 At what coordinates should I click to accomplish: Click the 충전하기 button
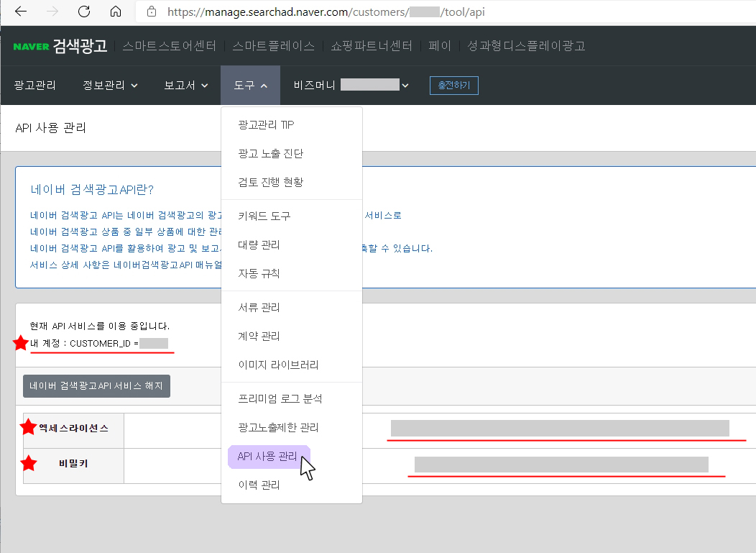pyautogui.click(x=453, y=86)
